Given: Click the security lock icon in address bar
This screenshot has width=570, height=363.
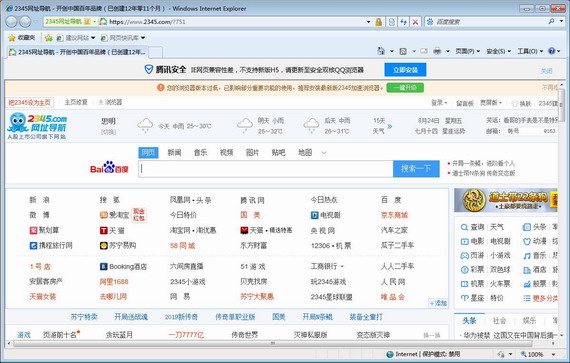Looking at the screenshot, I should pyautogui.click(x=378, y=22).
